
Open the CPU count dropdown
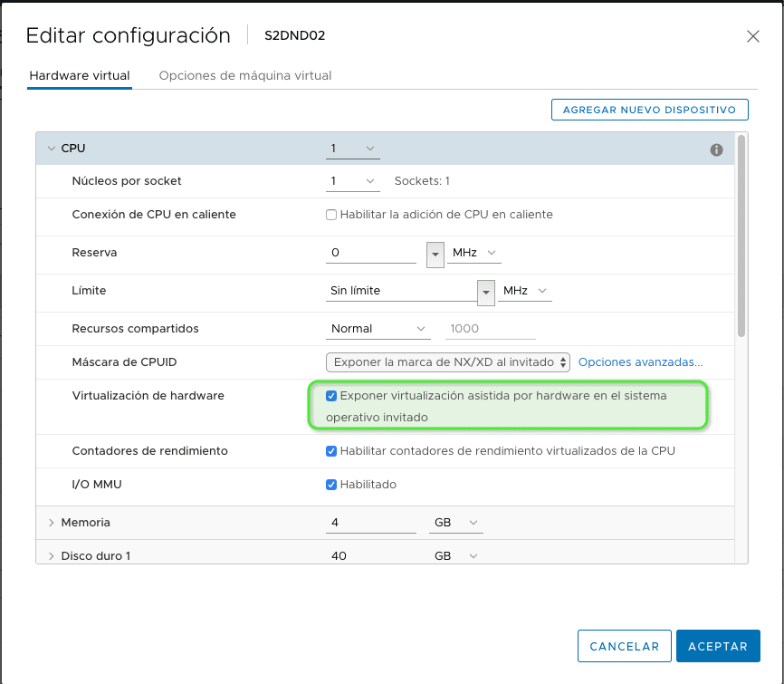click(x=352, y=147)
